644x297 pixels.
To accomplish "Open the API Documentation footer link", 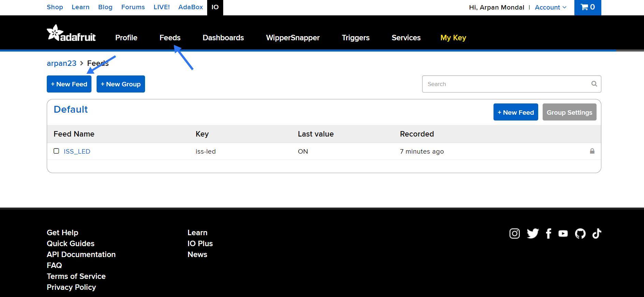I will click(x=81, y=254).
